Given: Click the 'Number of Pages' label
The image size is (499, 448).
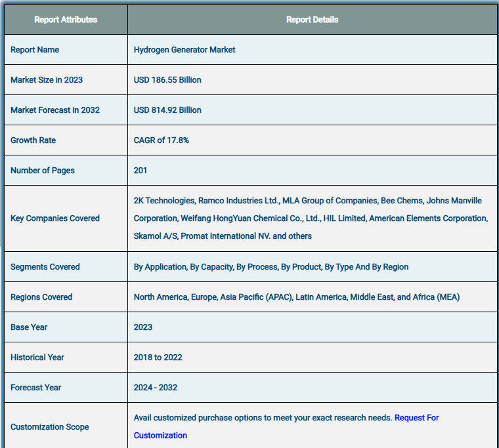Looking at the screenshot, I should coord(42,171).
